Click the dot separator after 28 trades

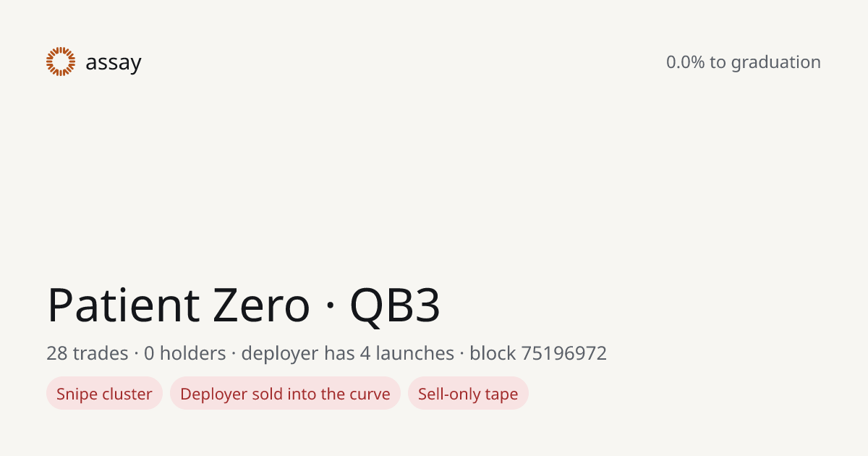click(x=136, y=354)
